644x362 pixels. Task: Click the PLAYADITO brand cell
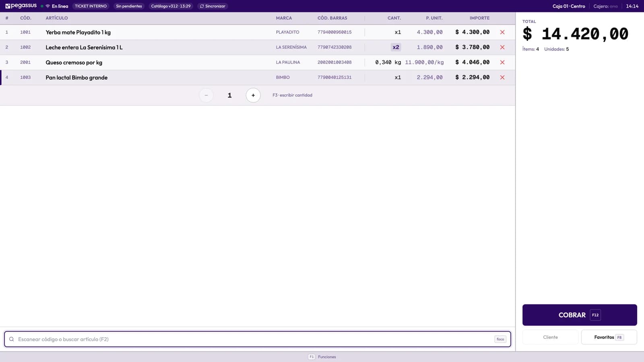[x=288, y=32]
